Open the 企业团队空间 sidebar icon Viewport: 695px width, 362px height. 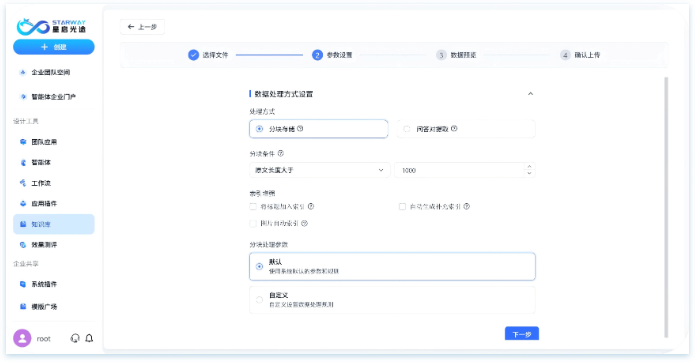[23, 72]
